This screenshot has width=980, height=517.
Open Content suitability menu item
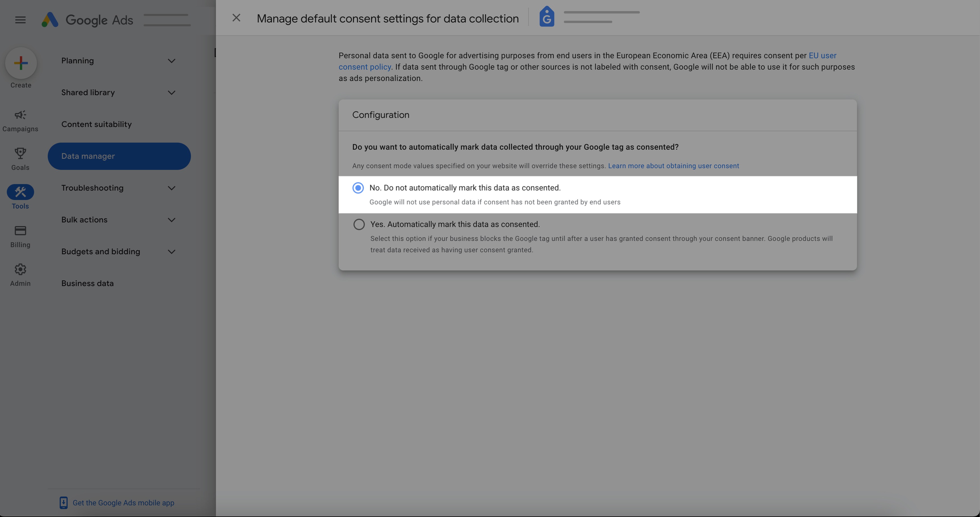[119, 124]
